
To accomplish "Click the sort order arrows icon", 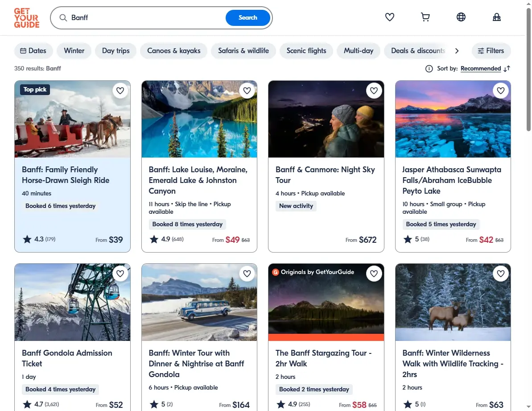I will 507,69.
